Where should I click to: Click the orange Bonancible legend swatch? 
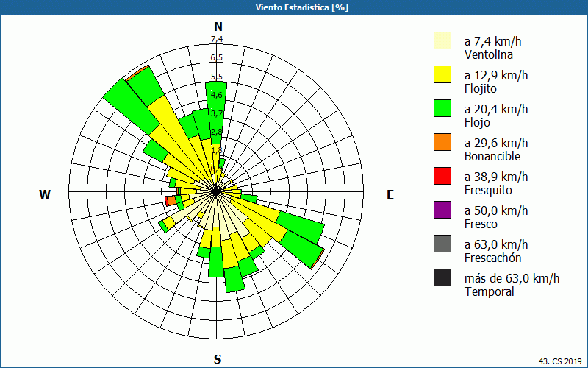[x=442, y=142]
